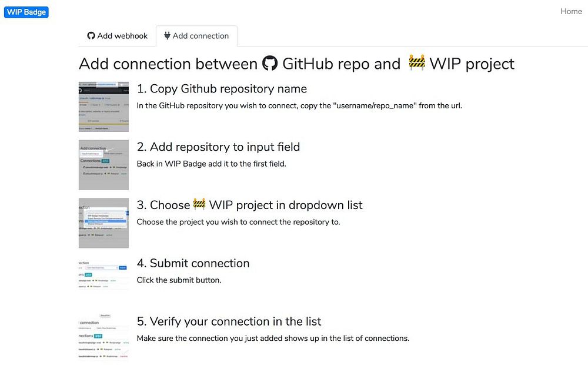Switch to the Add webhook tab

coord(118,36)
